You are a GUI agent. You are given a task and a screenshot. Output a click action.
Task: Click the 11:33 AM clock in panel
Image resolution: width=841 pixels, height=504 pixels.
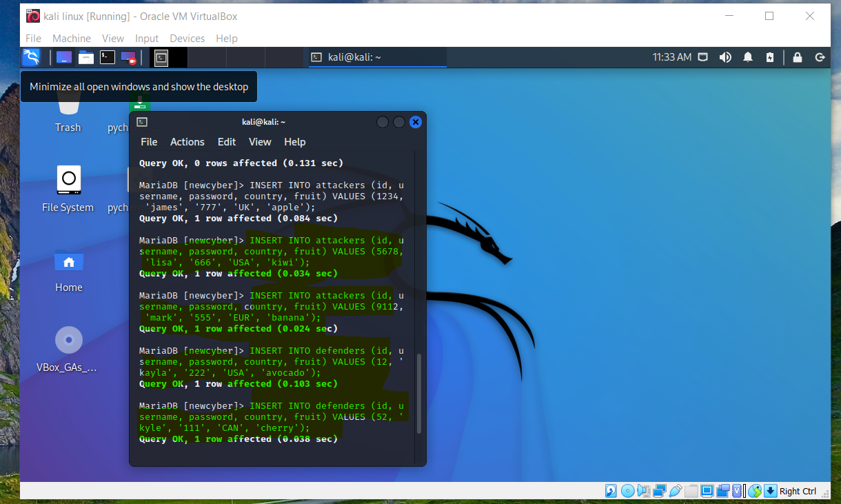672,57
